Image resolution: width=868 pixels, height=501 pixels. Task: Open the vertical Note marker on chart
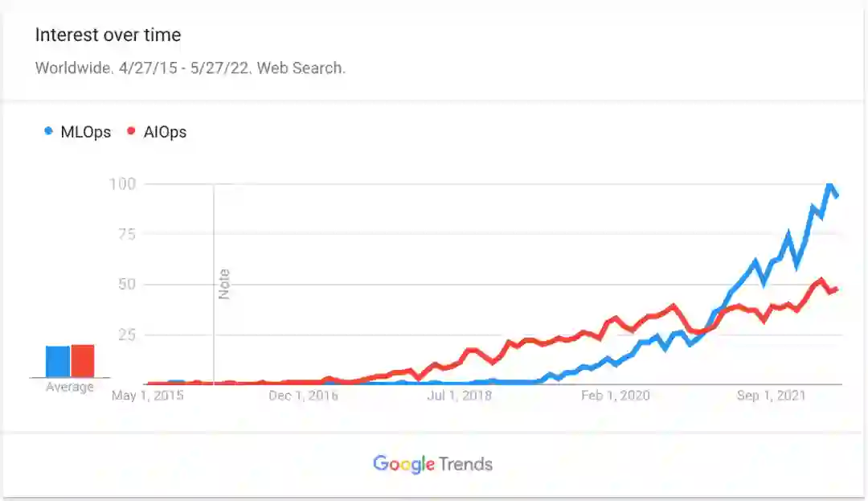(224, 285)
